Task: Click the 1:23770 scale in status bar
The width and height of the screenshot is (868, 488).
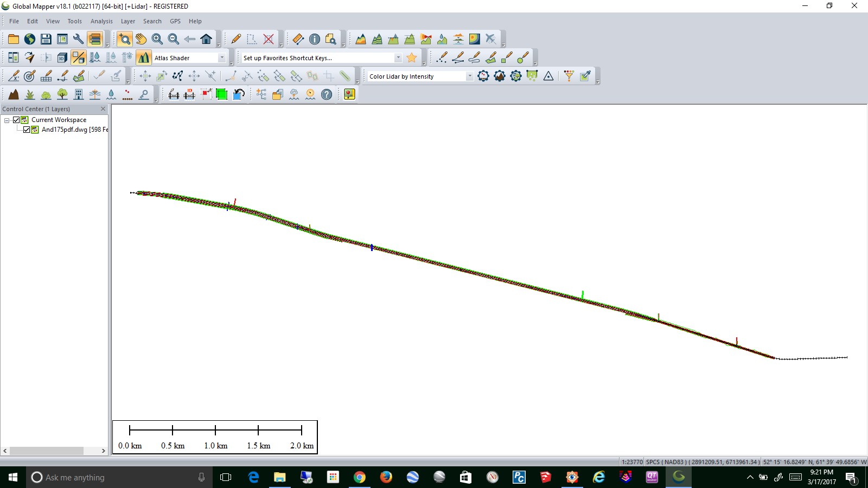Action: 632,462
